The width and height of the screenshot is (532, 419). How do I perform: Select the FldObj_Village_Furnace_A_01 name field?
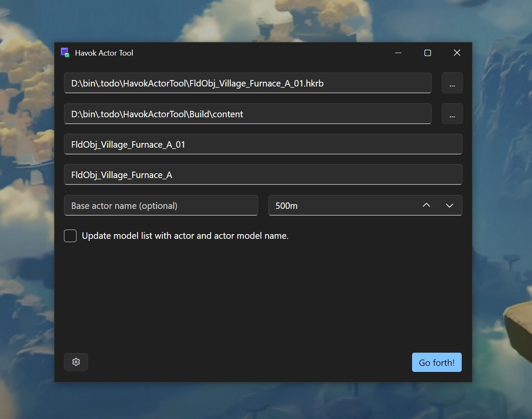click(x=263, y=144)
